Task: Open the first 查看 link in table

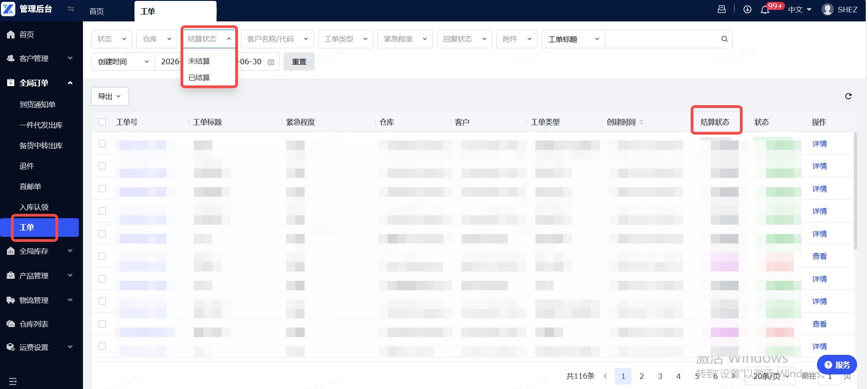Action: click(x=819, y=256)
